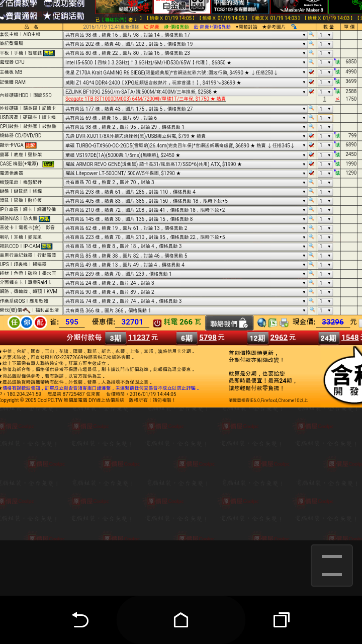This screenshot has width=362, height=644.
Task: Click the 省 595 savings value
Action: click(72, 323)
